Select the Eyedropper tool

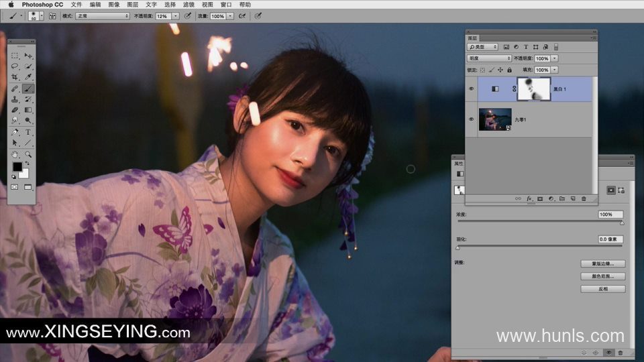pos(28,76)
